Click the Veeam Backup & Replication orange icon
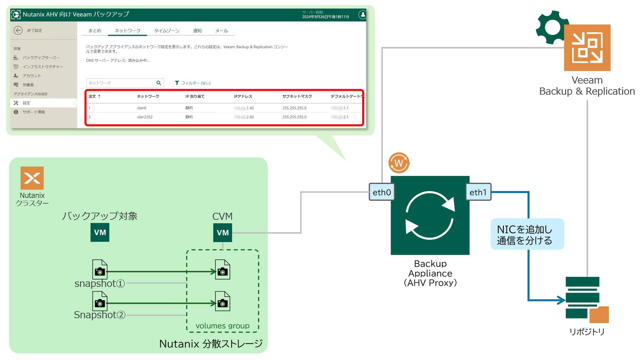 click(x=587, y=48)
